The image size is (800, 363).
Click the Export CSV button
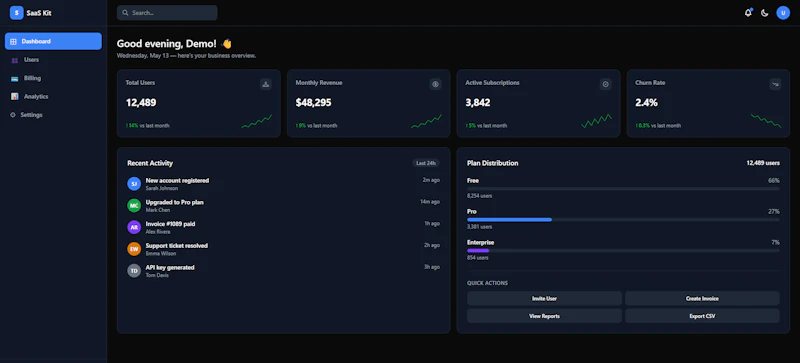click(702, 316)
